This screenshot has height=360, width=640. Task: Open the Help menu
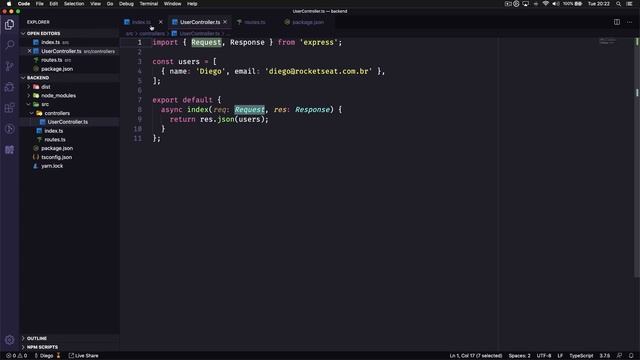(x=192, y=4)
